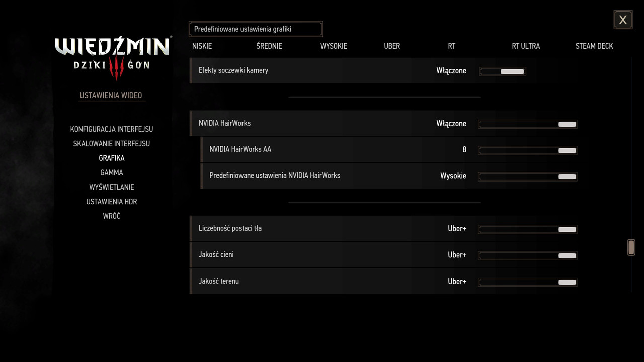Screen dimensions: 644x362
Task: Close the video settings with the X button
Action: point(623,20)
